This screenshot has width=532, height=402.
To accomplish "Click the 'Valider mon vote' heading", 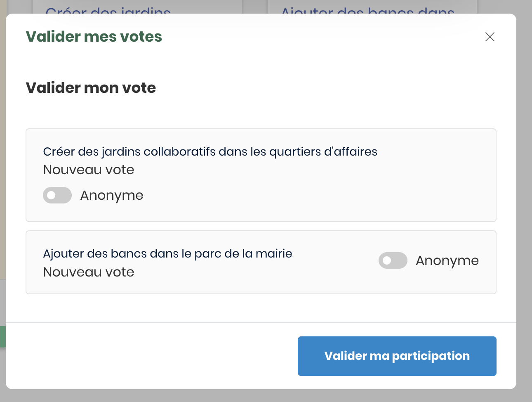I will click(91, 87).
